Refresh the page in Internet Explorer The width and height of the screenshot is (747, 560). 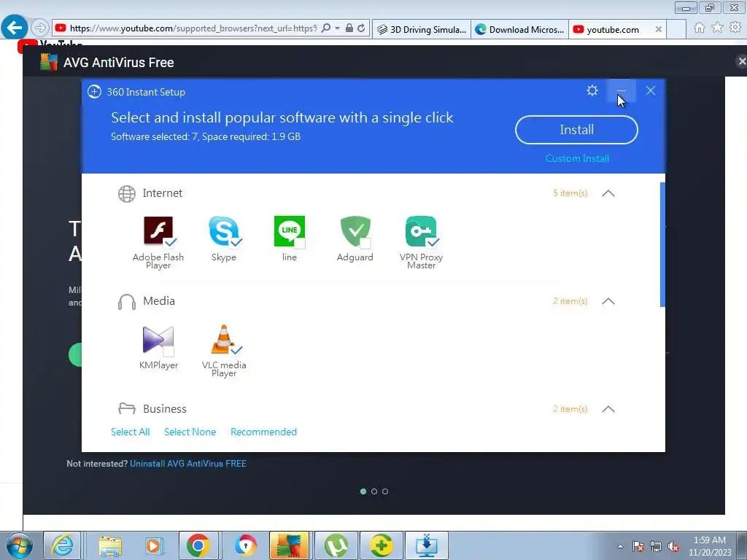coord(361,28)
